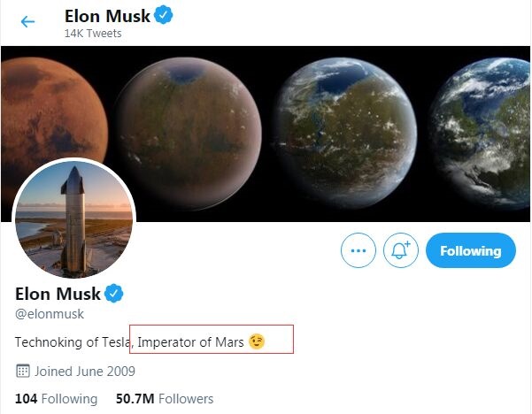Click the large Elon Musk name under the avatar
Image resolution: width=532 pixels, height=414 pixels.
(x=58, y=293)
